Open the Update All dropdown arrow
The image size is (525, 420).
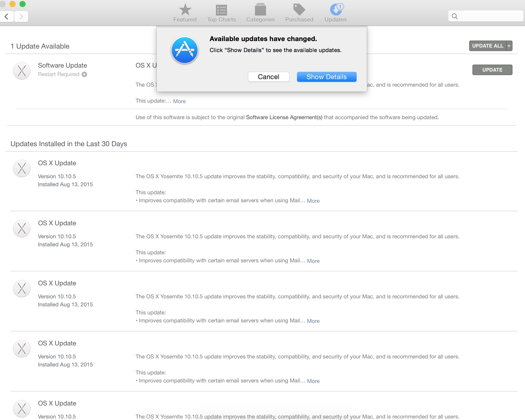509,46
